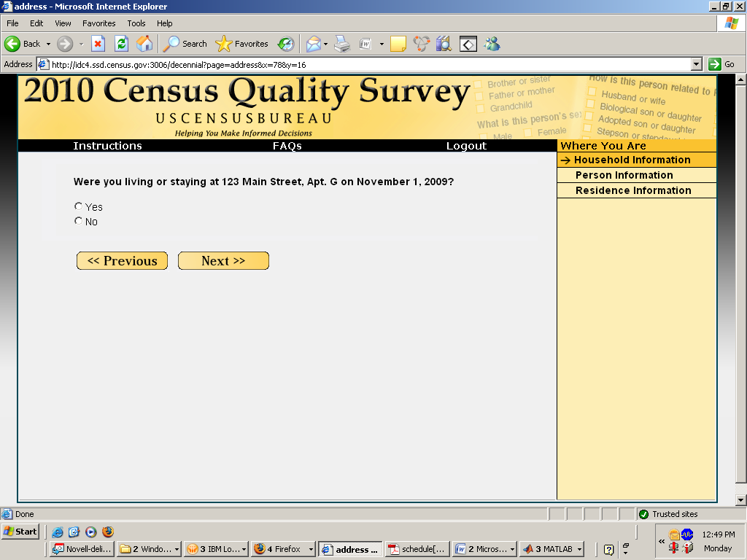The height and width of the screenshot is (560, 747).
Task: Expand the Address bar dropdown arrow
Action: (x=696, y=64)
